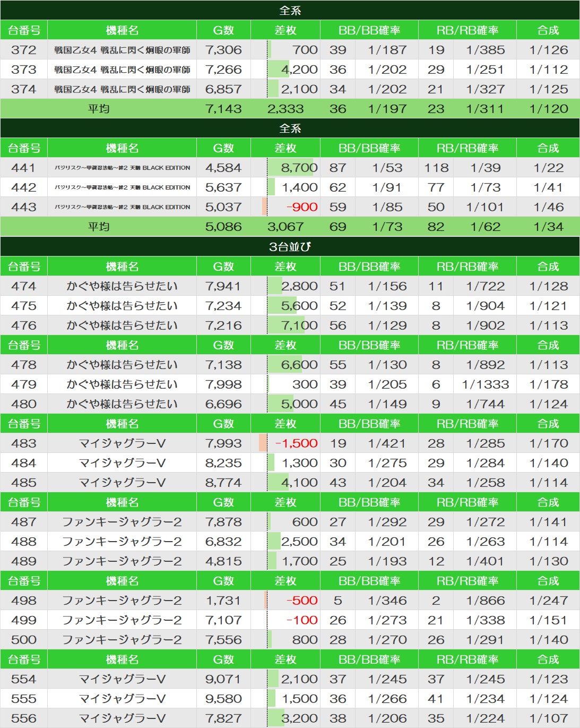Click the 5,000 difference for machine 480
580x728 pixels.
click(x=299, y=404)
